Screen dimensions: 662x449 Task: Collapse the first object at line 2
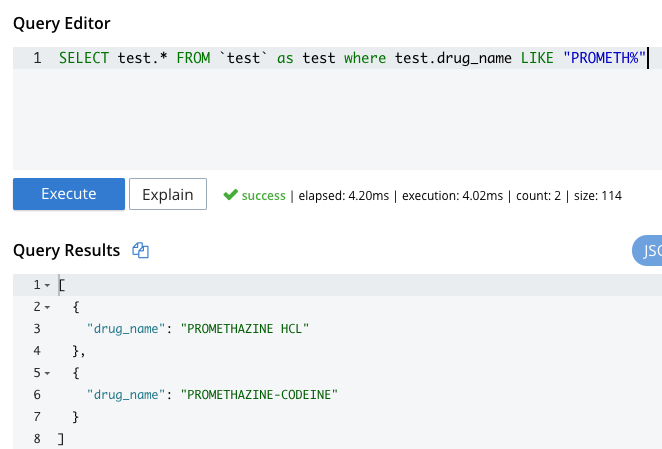tap(47, 306)
